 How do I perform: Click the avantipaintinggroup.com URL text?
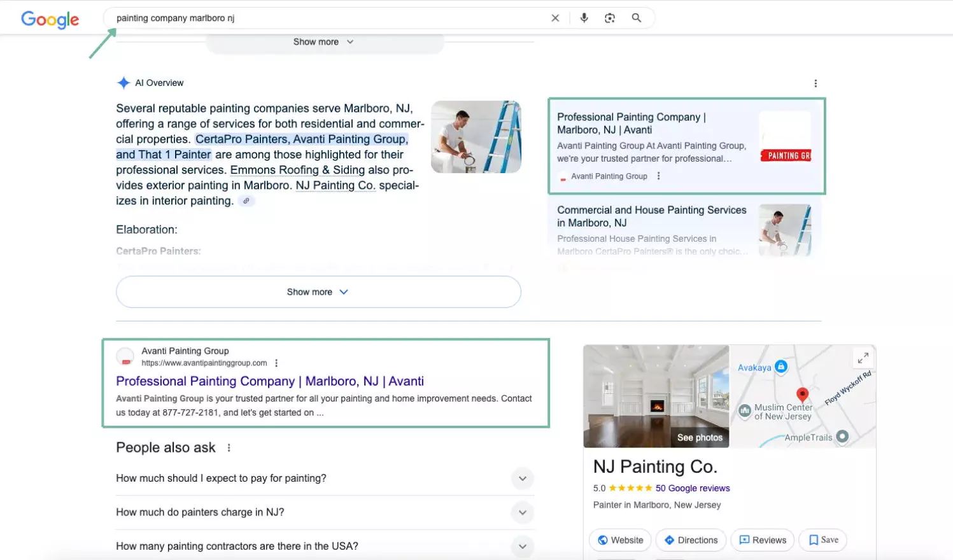click(204, 363)
